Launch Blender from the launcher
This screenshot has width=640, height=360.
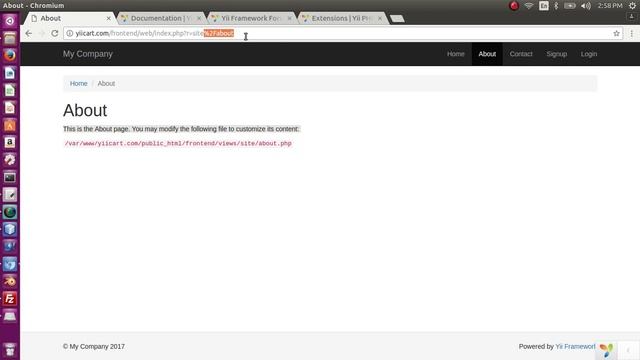[x=10, y=282]
